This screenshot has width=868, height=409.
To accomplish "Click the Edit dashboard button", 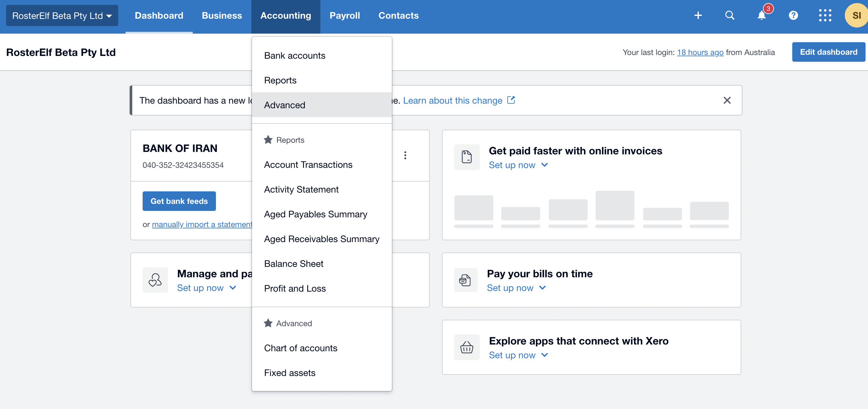I will click(x=829, y=52).
